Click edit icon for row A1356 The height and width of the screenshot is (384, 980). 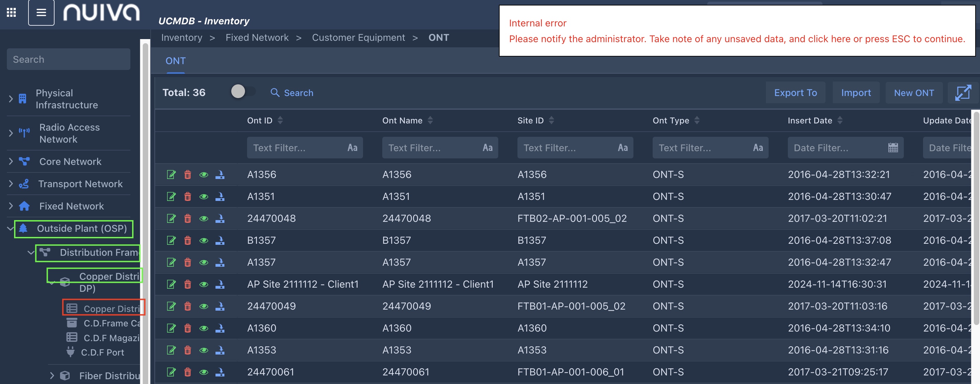171,175
